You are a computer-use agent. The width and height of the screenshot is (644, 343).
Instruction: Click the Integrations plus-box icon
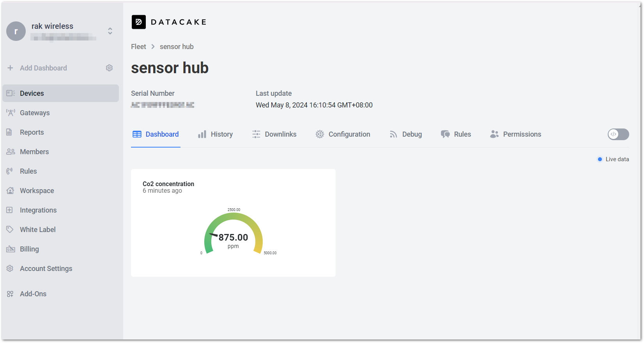(x=9, y=210)
